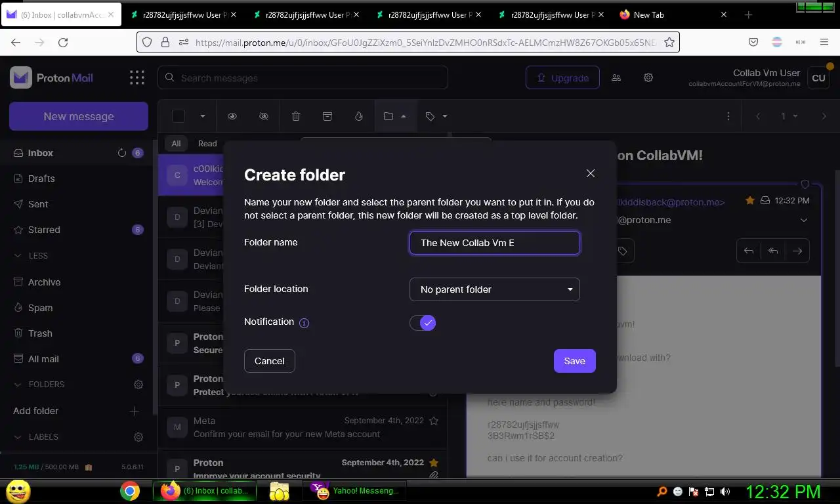
Task: Open the three-dot more options menu
Action: pyautogui.click(x=728, y=116)
